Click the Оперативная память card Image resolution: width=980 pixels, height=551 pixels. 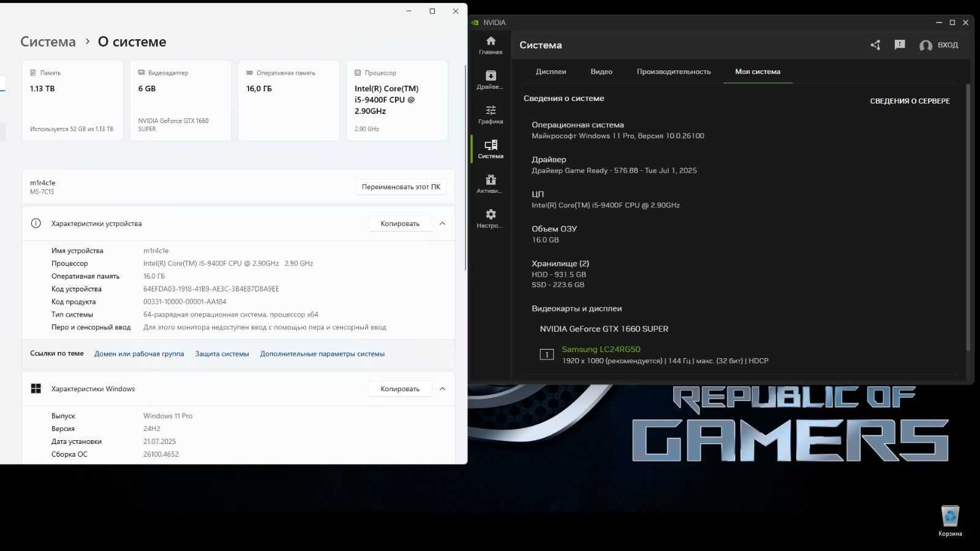coord(288,100)
